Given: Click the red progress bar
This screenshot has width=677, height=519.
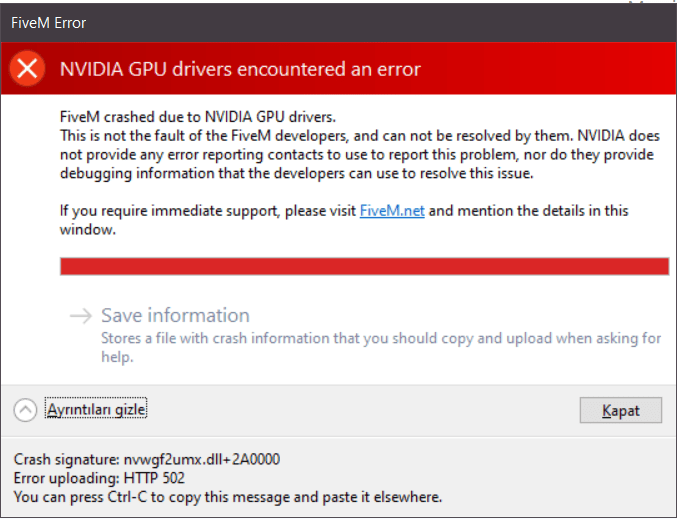Looking at the screenshot, I should tap(364, 265).
